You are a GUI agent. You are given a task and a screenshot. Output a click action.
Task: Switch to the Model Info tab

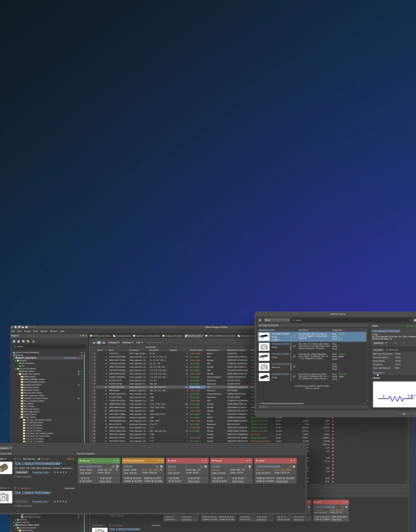(x=393, y=350)
